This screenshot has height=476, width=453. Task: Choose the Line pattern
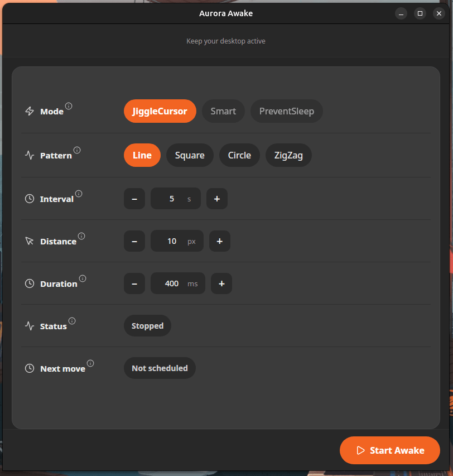[x=142, y=155]
